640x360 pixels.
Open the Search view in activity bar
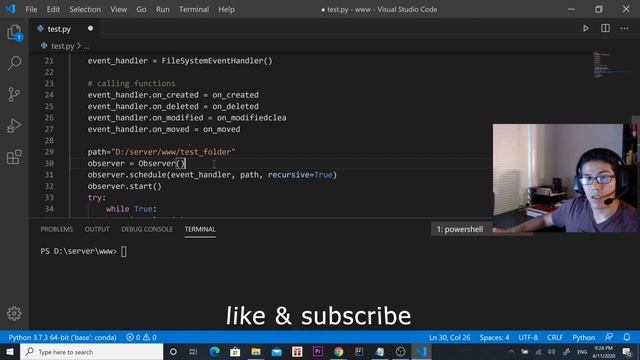tap(14, 63)
